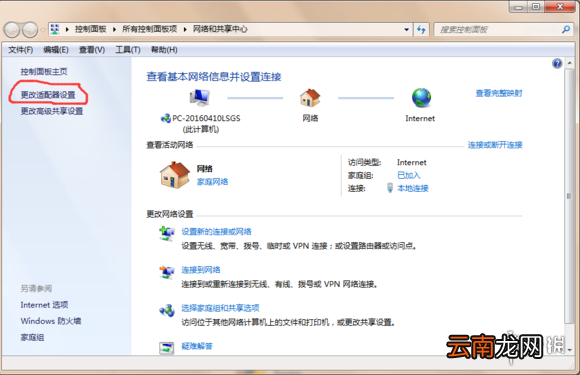
Task: Click the blue help question mark icon
Action: (557, 64)
